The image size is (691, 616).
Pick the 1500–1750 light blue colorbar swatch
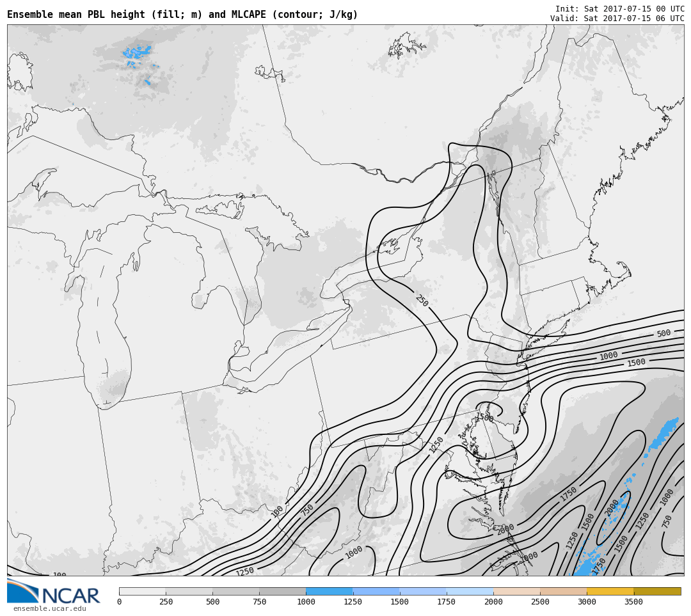(x=423, y=591)
